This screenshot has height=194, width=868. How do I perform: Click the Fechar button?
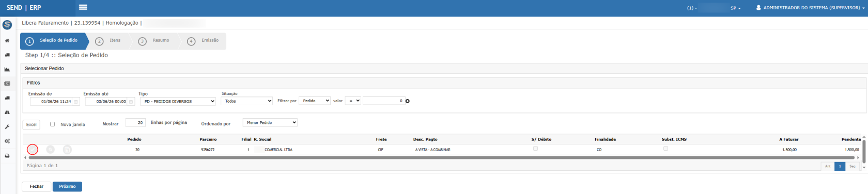pos(36,186)
